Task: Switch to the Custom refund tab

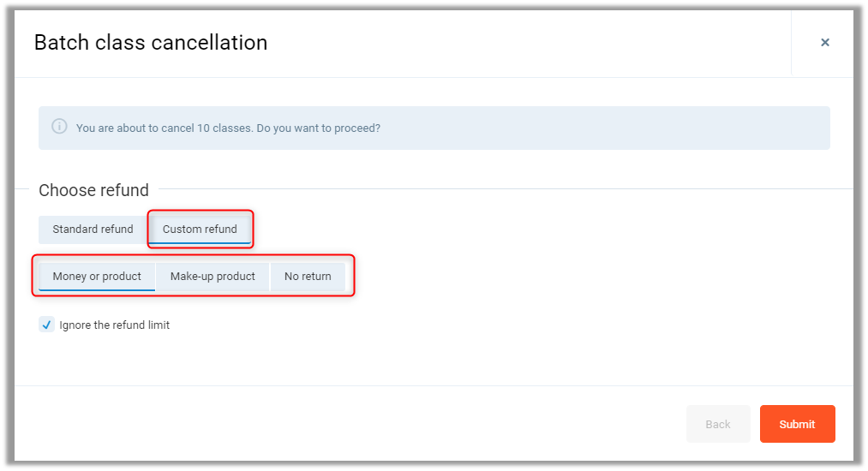Action: point(200,230)
